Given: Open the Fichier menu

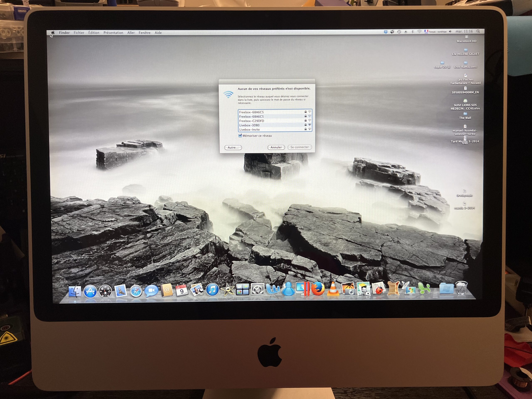Looking at the screenshot, I should (79, 33).
